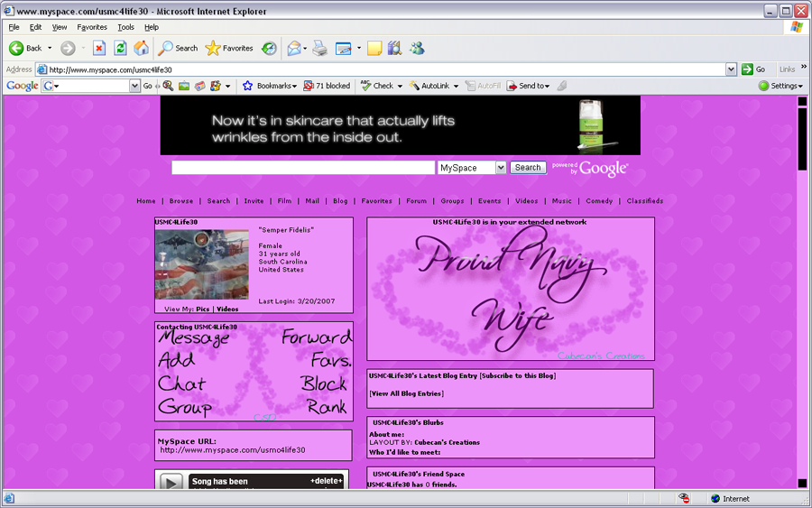The width and height of the screenshot is (812, 508).
Task: Click the View My Pics link
Action: point(202,309)
